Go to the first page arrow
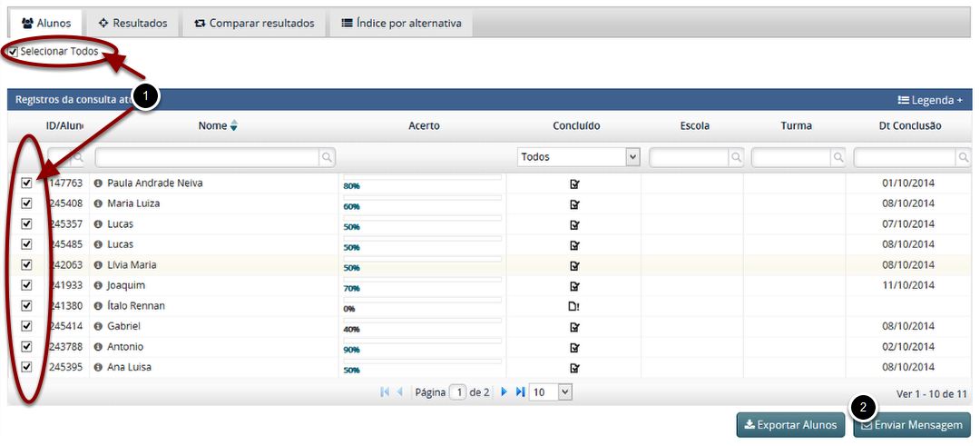Screen dimensions: 980x446 coord(385,392)
